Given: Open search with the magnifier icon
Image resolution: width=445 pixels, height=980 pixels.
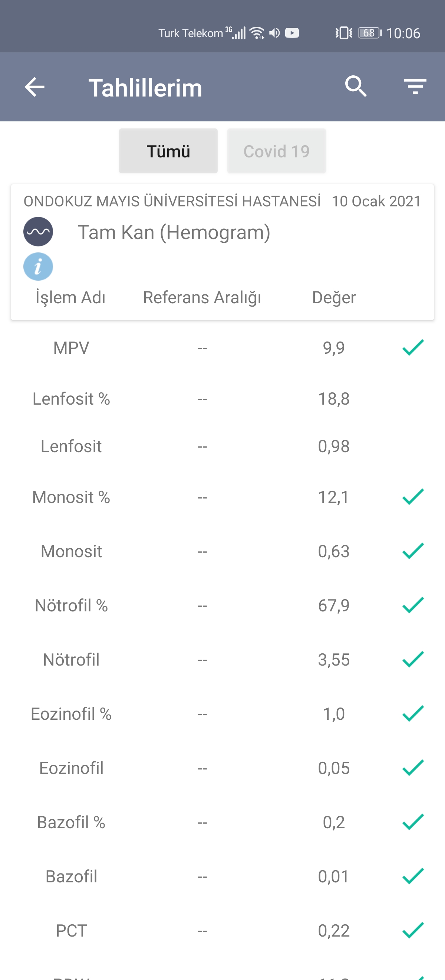Looking at the screenshot, I should (356, 86).
